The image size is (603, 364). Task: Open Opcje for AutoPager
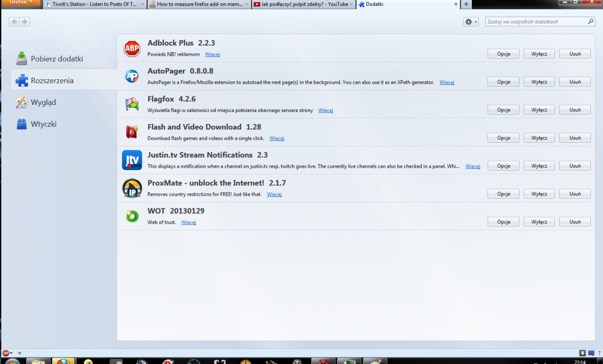click(x=504, y=82)
